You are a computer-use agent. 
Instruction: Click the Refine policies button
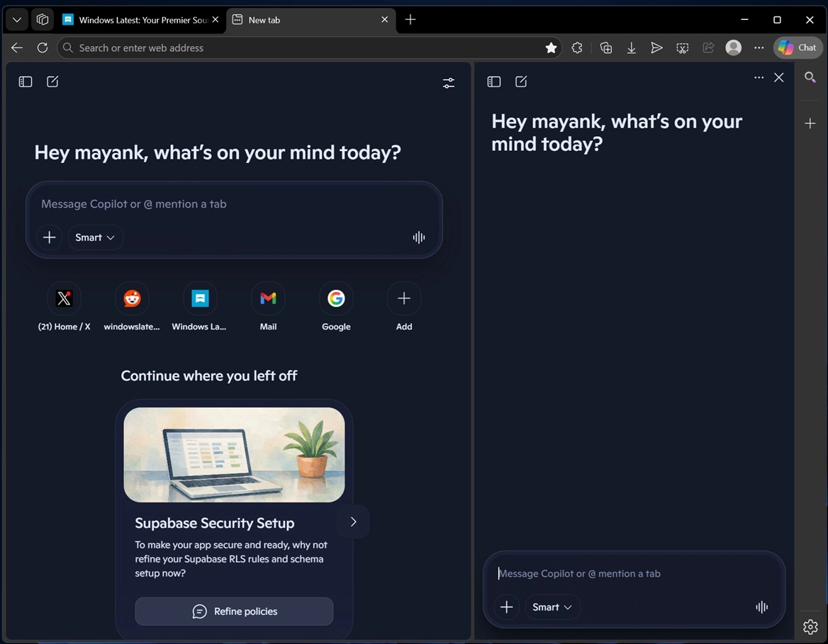click(234, 611)
